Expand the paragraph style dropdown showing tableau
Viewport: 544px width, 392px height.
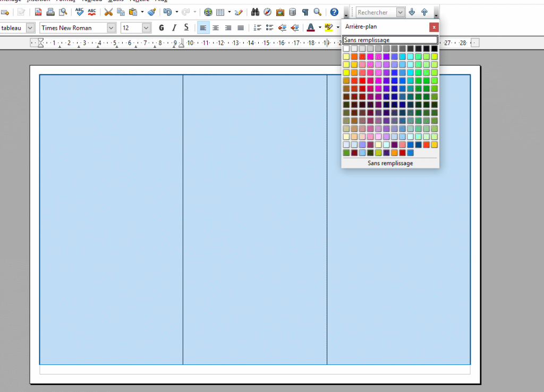point(30,28)
